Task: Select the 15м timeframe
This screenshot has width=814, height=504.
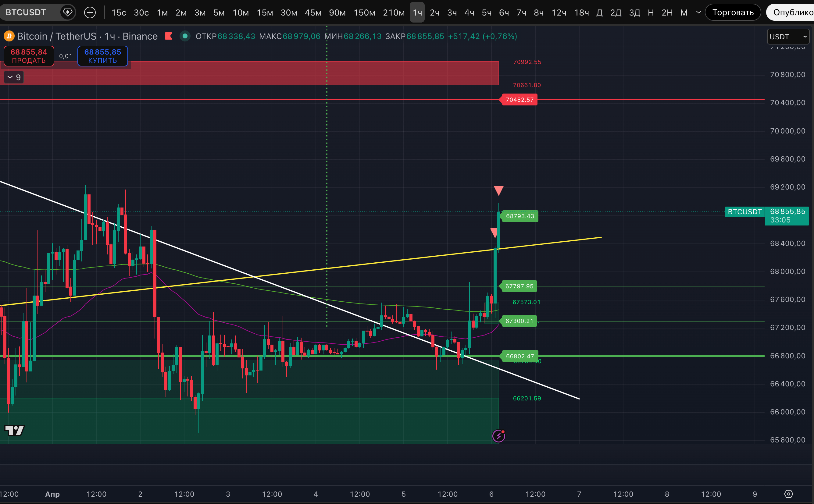Action: (x=265, y=13)
